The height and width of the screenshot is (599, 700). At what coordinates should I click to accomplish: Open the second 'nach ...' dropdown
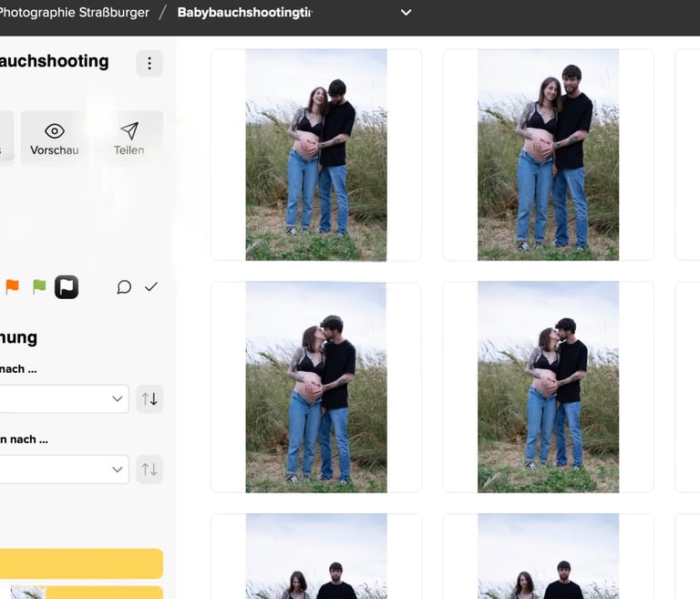pos(63,469)
